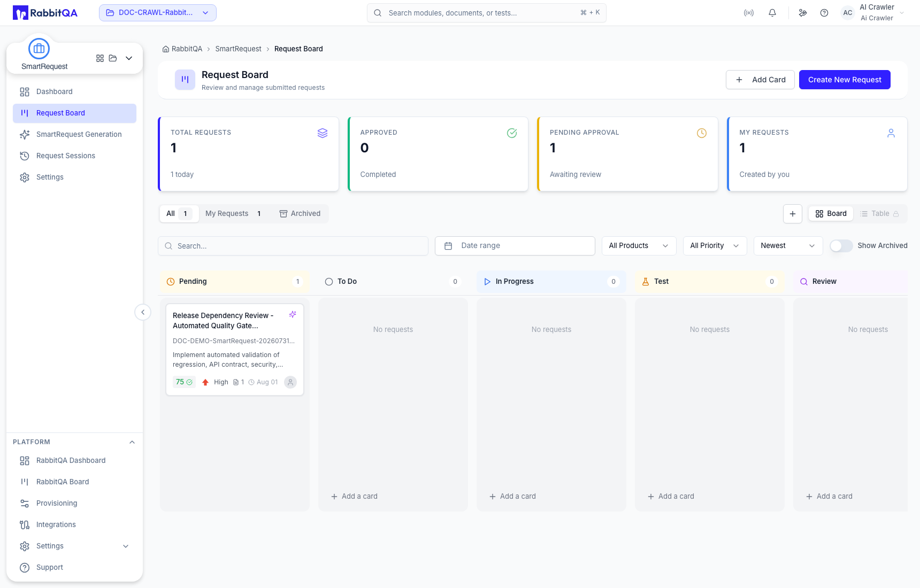Click the folder icon in module switcher

point(113,58)
